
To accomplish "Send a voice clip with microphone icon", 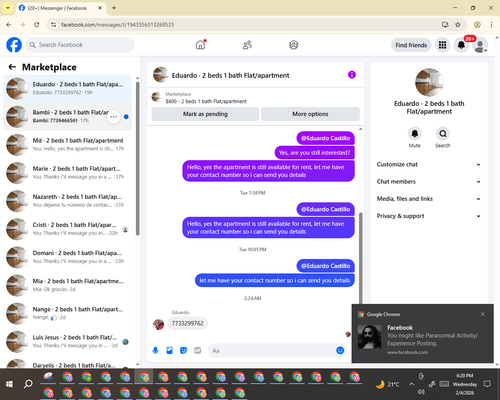I will click(x=155, y=350).
